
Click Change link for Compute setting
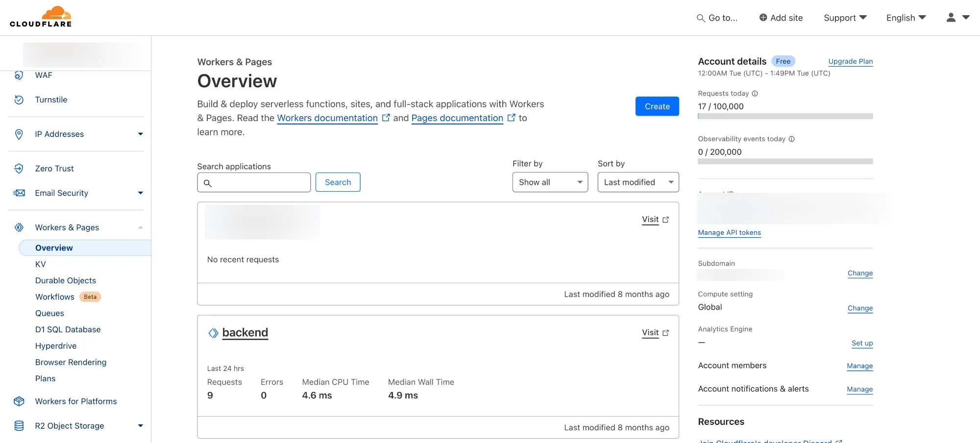(860, 308)
